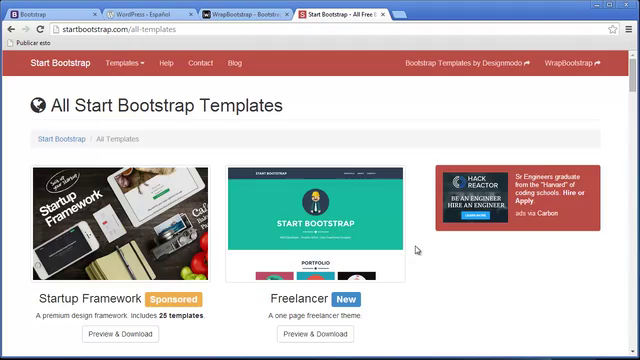Open the Chrome hamburger menu
The image size is (640, 360).
(x=629, y=29)
